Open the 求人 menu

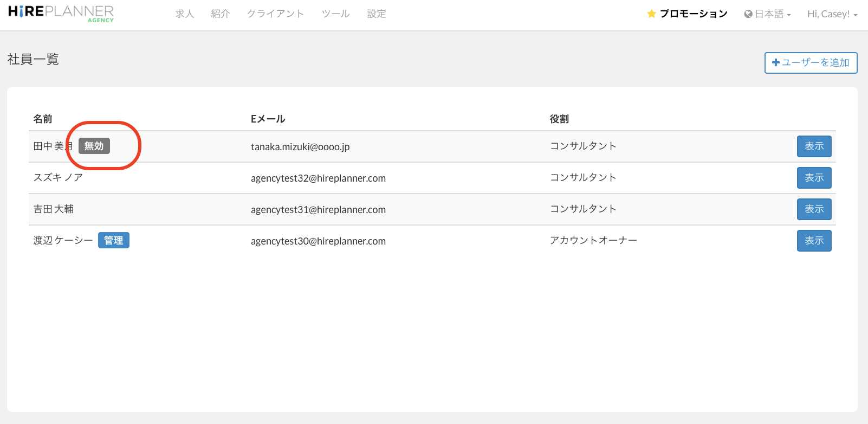point(185,14)
